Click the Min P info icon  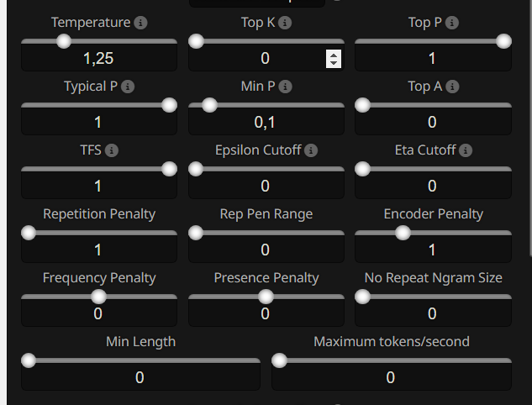[x=286, y=87]
